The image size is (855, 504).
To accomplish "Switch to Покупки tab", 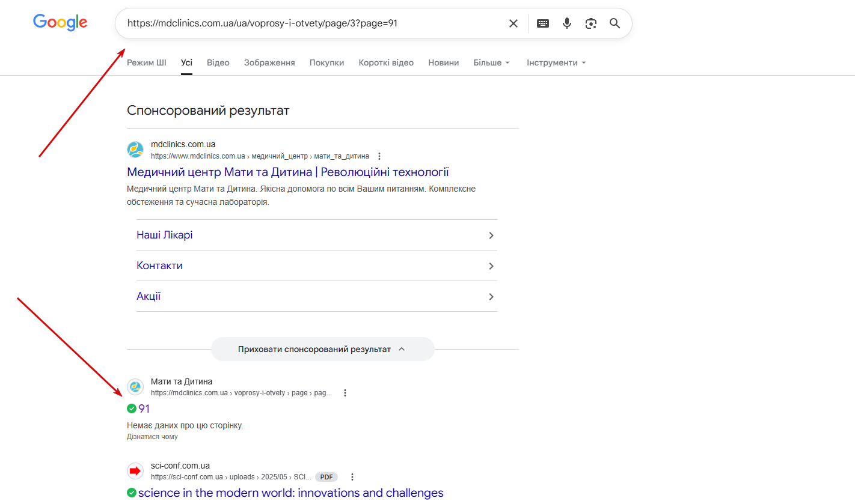I will point(327,62).
